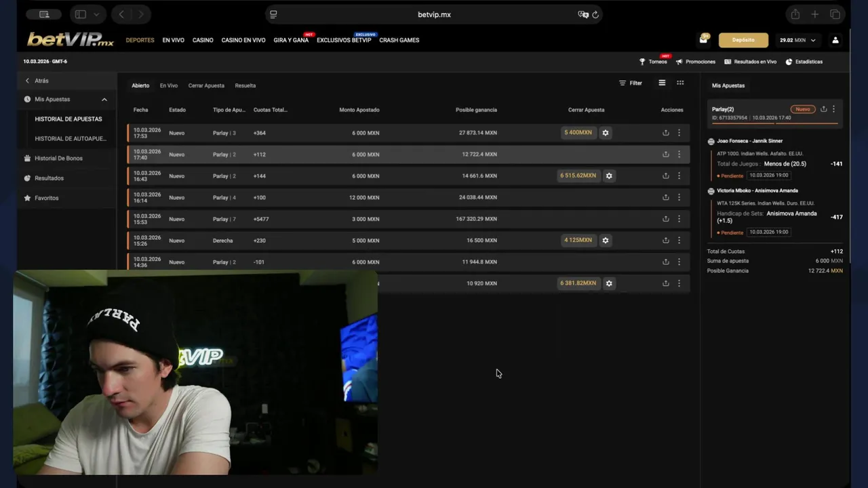Open HISTORIAL DE AUTOAPUE... in sidebar

71,138
